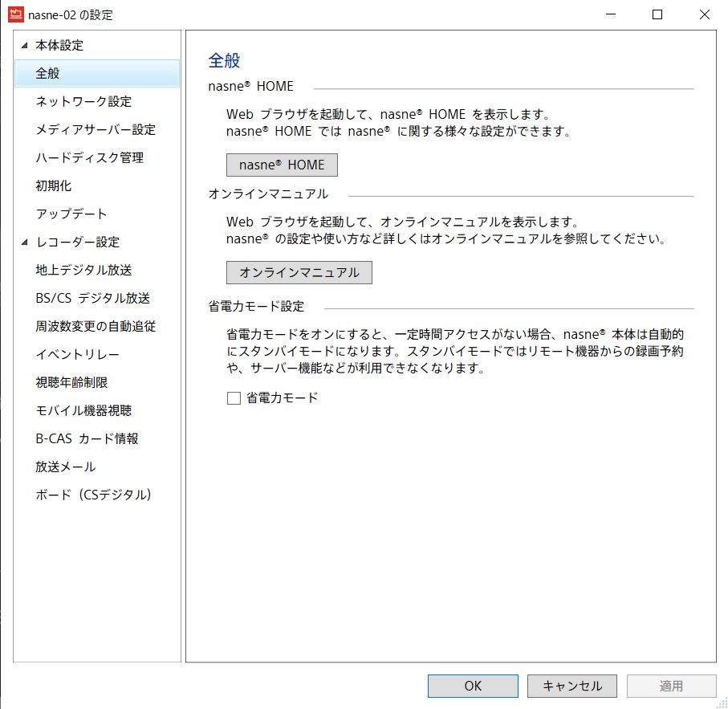Viewport: 728px width, 709px height.
Task: Open メディアサーバー設定 page
Action: coord(96,129)
